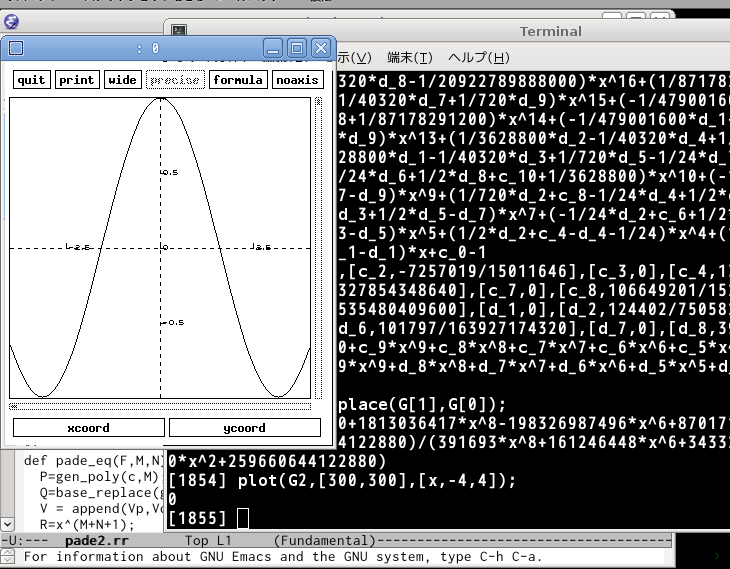Click the Top L1 position indicator
Viewport: 730px width, 569px height.
pos(208,541)
